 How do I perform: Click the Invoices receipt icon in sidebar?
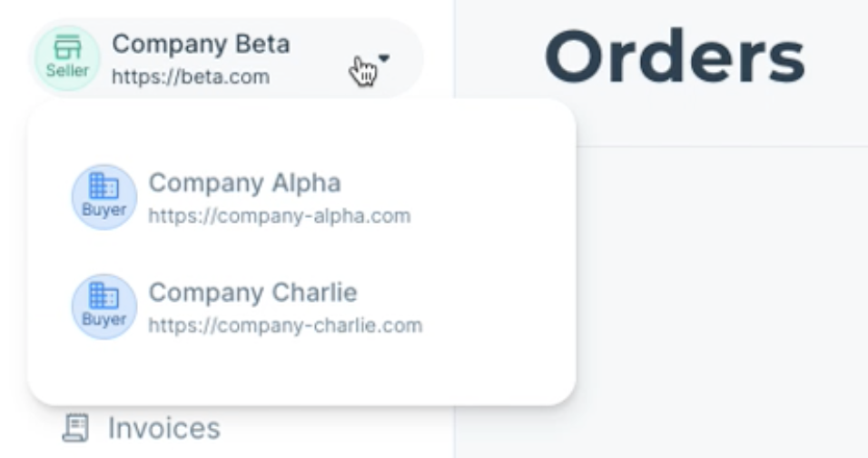click(x=76, y=427)
